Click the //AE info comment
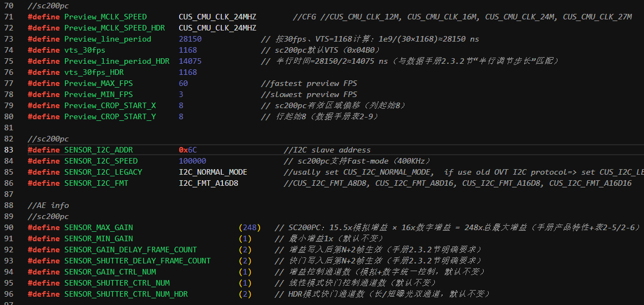 48,205
